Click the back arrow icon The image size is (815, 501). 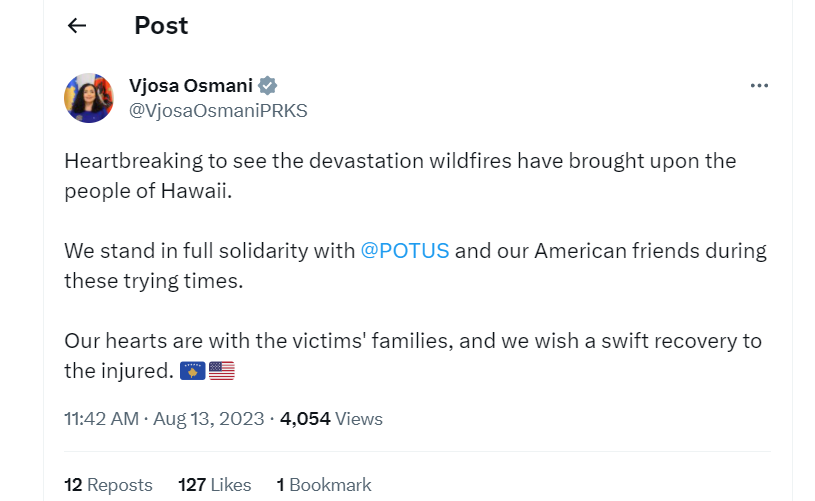pos(77,26)
